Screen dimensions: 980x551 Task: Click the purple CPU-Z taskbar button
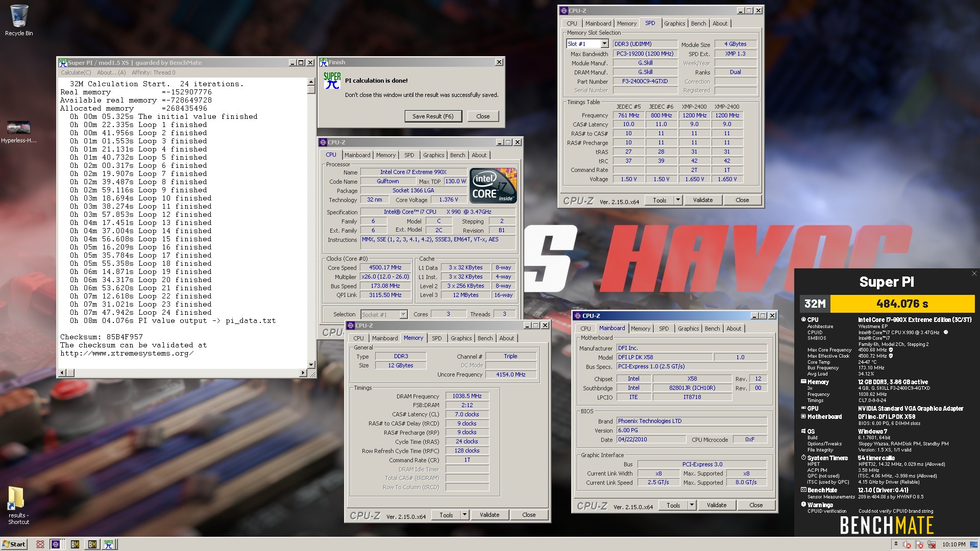(56, 544)
